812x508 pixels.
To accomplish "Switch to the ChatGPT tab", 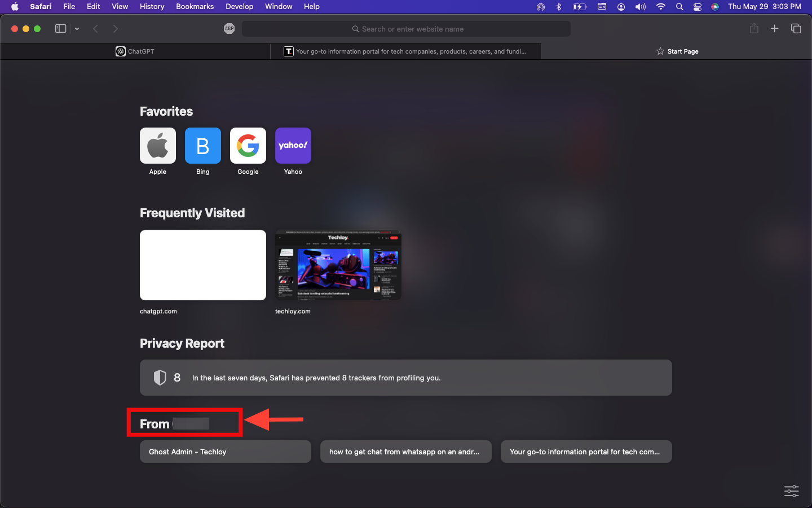I will click(x=135, y=51).
